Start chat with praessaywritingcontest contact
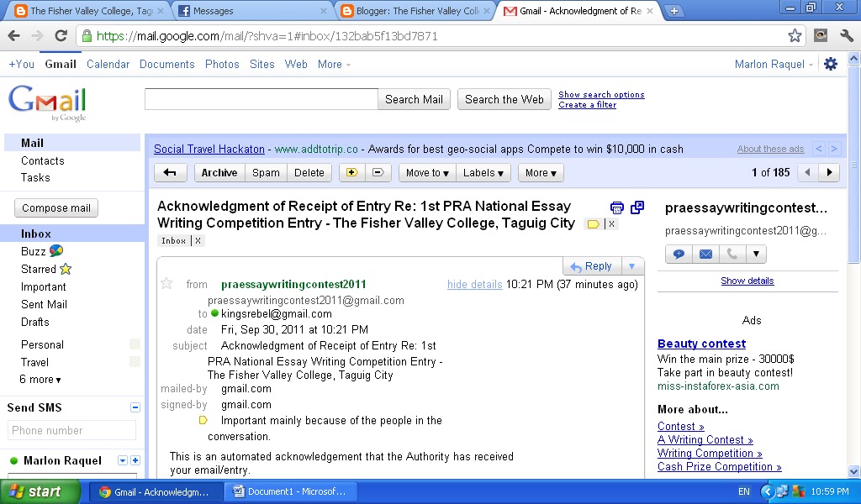This screenshot has height=504, width=861. point(679,254)
